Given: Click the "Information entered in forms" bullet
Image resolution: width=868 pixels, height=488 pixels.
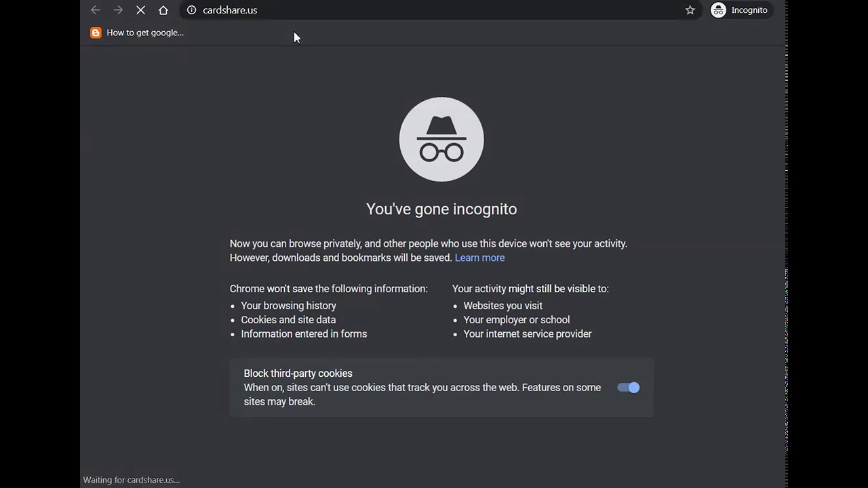Looking at the screenshot, I should click(304, 334).
